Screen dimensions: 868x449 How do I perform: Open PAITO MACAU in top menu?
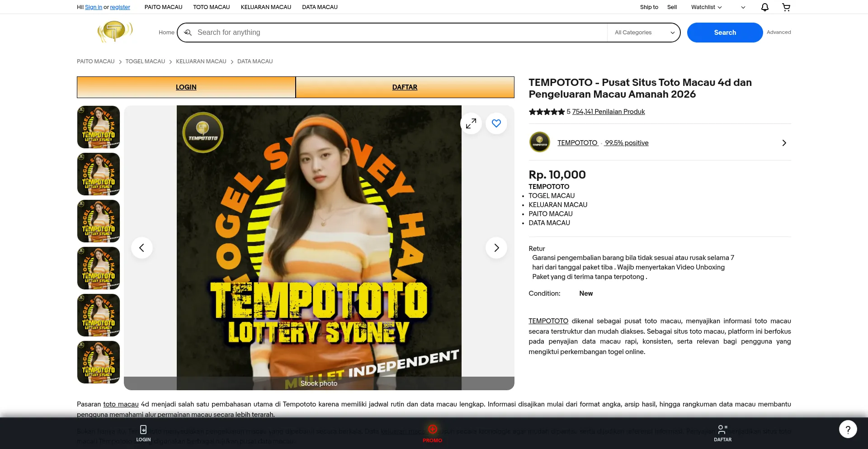coord(163,7)
